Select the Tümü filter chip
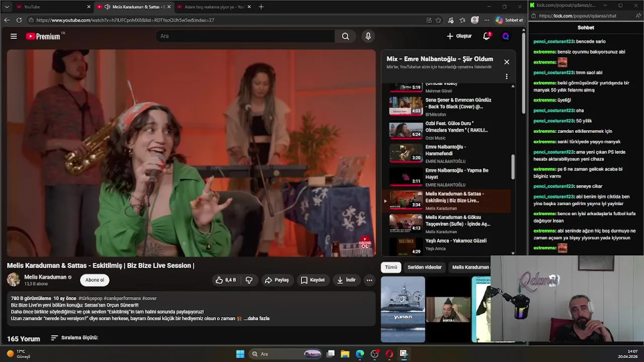 391,267
